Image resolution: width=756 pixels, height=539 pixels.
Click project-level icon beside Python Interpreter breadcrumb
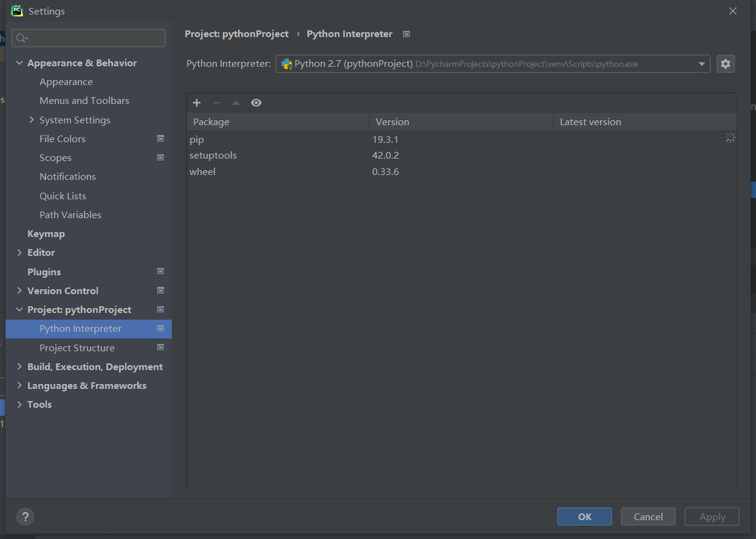point(407,34)
